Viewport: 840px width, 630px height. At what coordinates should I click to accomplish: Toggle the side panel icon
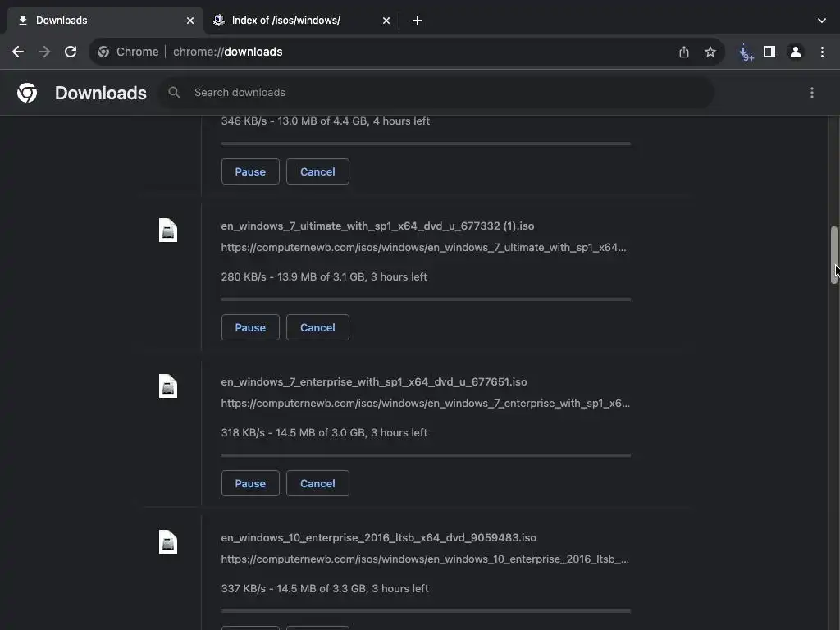pyautogui.click(x=769, y=52)
